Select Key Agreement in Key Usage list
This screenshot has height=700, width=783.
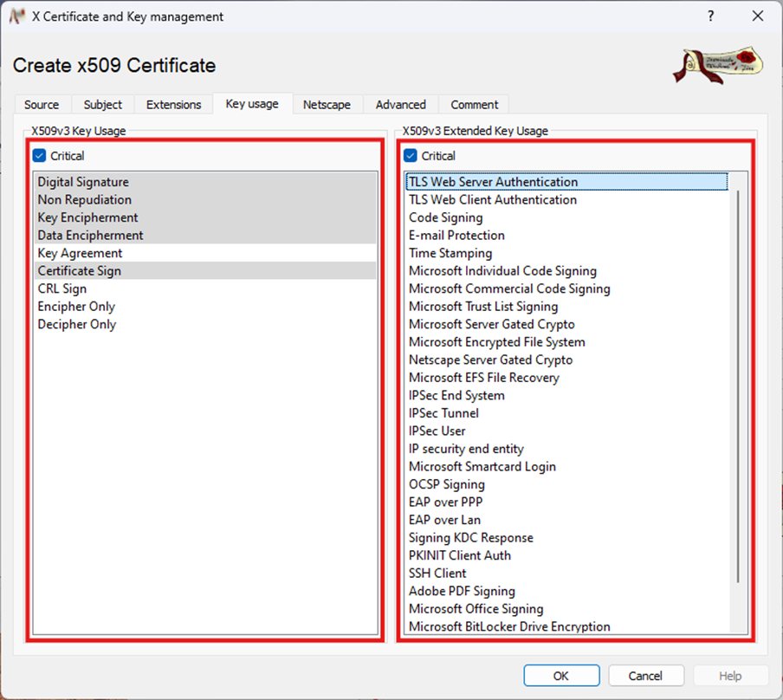pyautogui.click(x=80, y=253)
